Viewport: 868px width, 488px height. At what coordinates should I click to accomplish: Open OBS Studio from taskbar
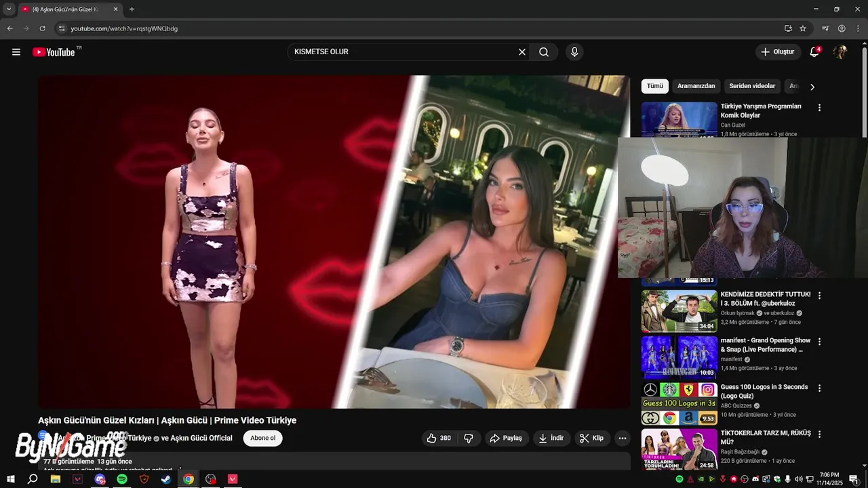tap(211, 479)
